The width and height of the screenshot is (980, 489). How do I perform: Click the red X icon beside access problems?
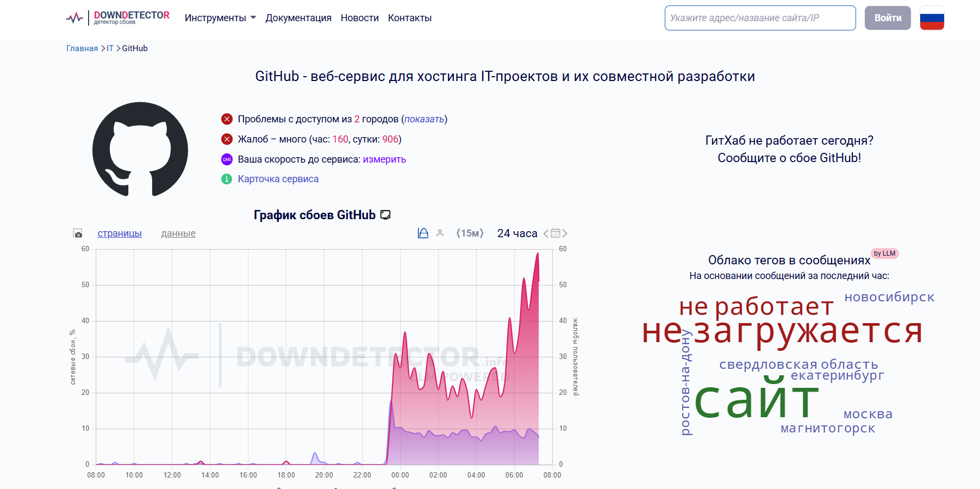[227, 119]
